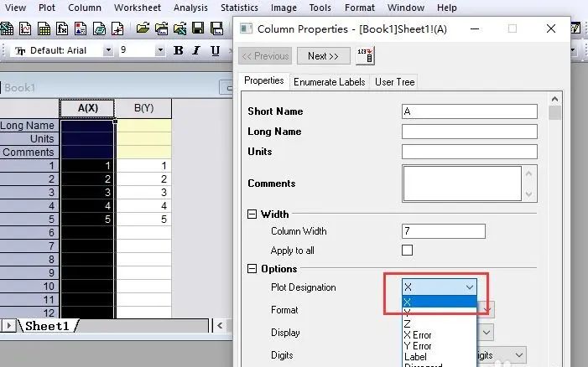Collapse the Width section
Image resolution: width=588 pixels, height=367 pixels.
coord(252,215)
